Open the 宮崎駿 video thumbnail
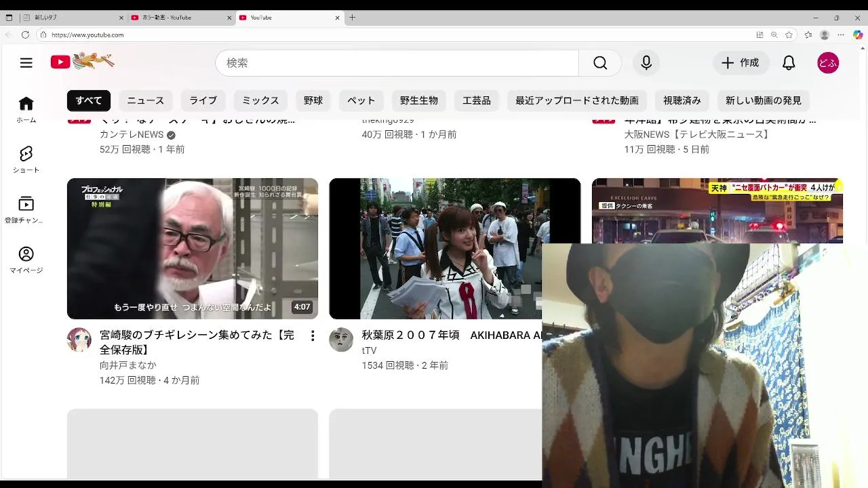 click(193, 249)
